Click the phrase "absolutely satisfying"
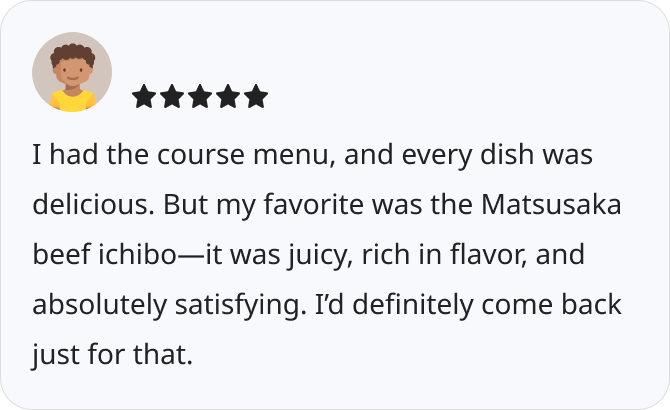This screenshot has height=410, width=670. 167,306
